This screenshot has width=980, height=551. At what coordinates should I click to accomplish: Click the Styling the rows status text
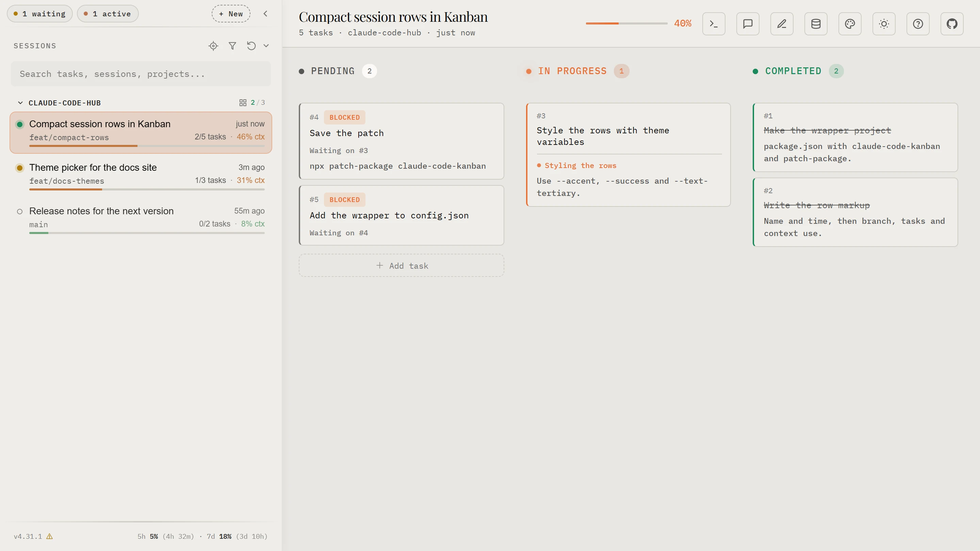coord(580,165)
